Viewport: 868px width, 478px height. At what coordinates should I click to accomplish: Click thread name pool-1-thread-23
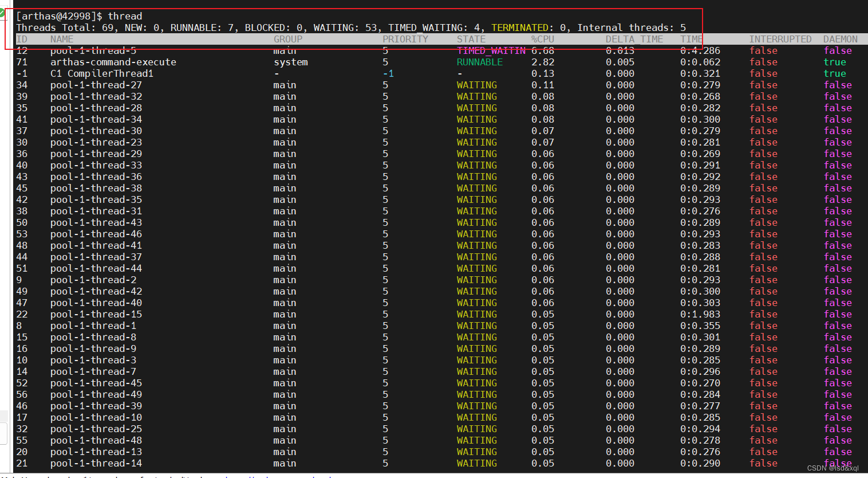coord(96,142)
